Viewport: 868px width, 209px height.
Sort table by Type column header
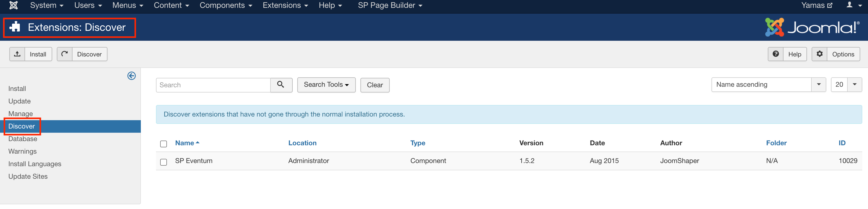coord(418,143)
